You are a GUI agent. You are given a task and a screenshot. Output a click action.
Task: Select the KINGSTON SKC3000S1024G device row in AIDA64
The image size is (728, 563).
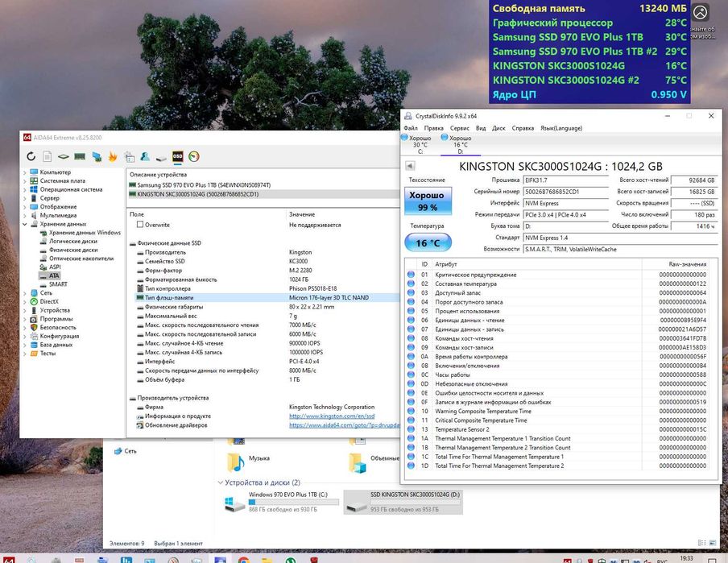tap(263, 194)
